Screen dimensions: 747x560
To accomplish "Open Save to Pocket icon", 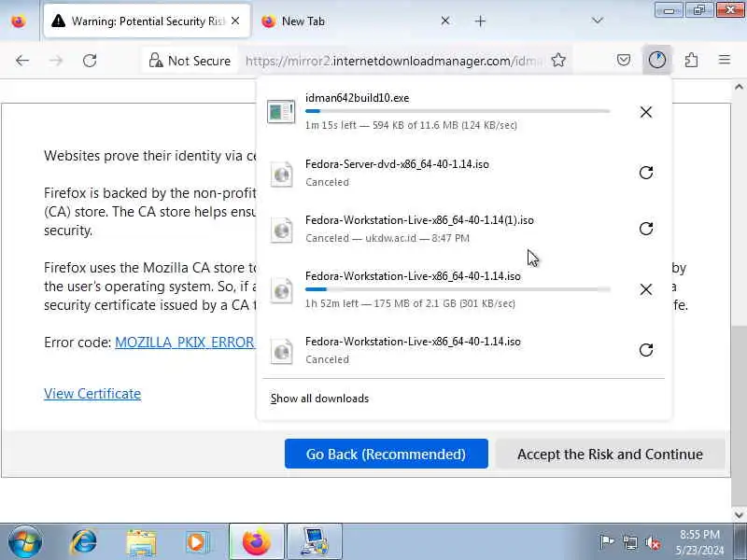I will pyautogui.click(x=624, y=60).
